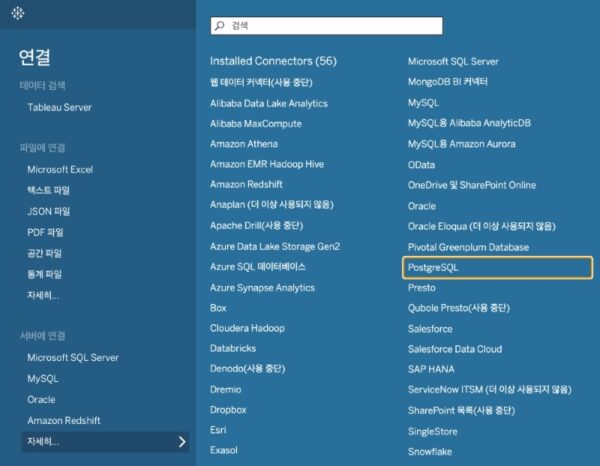This screenshot has width=600, height=466.
Task: Select Denodo connector
Action: [x=248, y=369]
